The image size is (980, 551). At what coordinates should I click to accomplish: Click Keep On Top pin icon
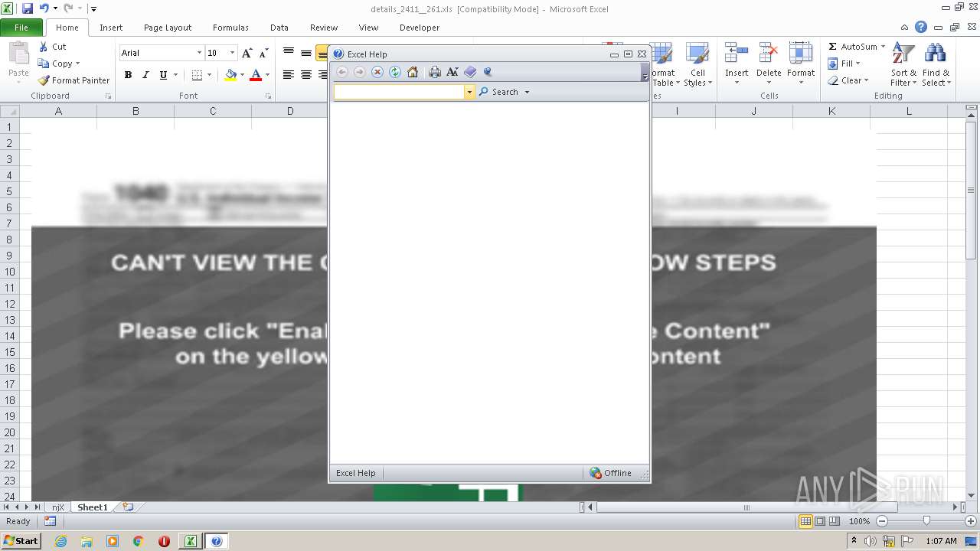488,72
